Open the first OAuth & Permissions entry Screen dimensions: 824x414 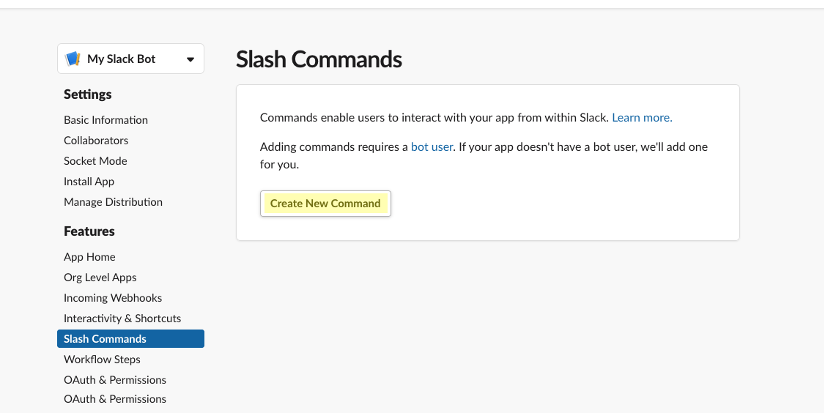pyautogui.click(x=115, y=380)
